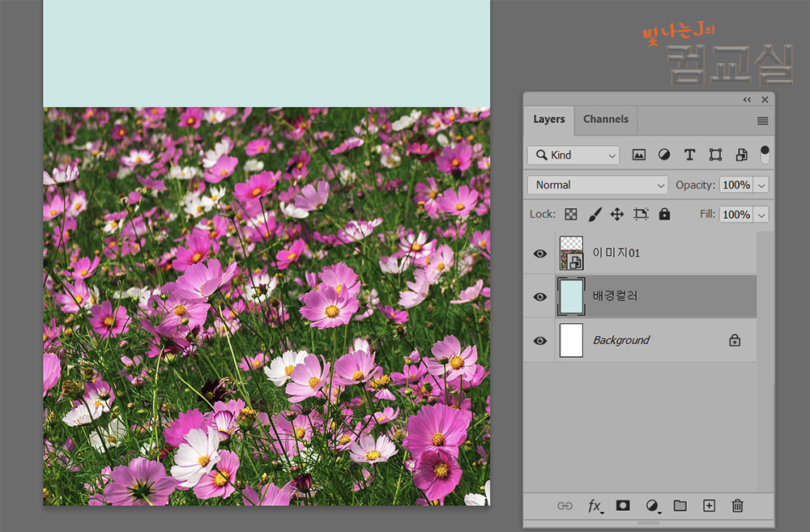The width and height of the screenshot is (810, 532).
Task: Open the Layers panel options menu
Action: tap(762, 121)
